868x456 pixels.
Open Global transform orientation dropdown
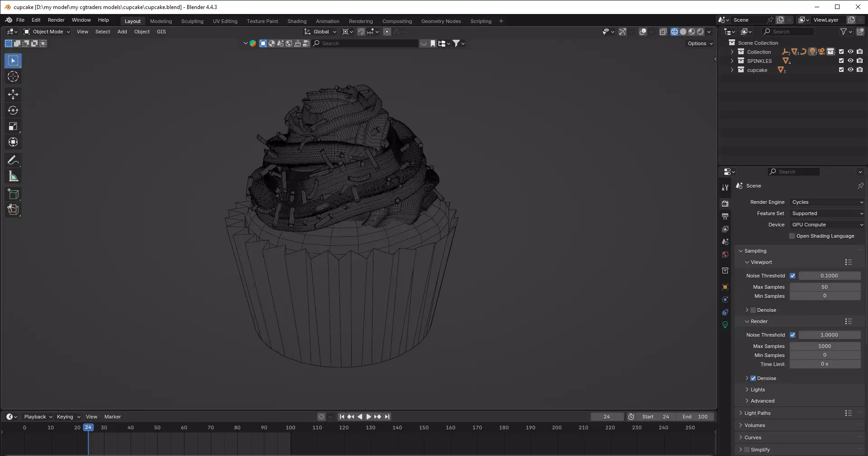321,32
